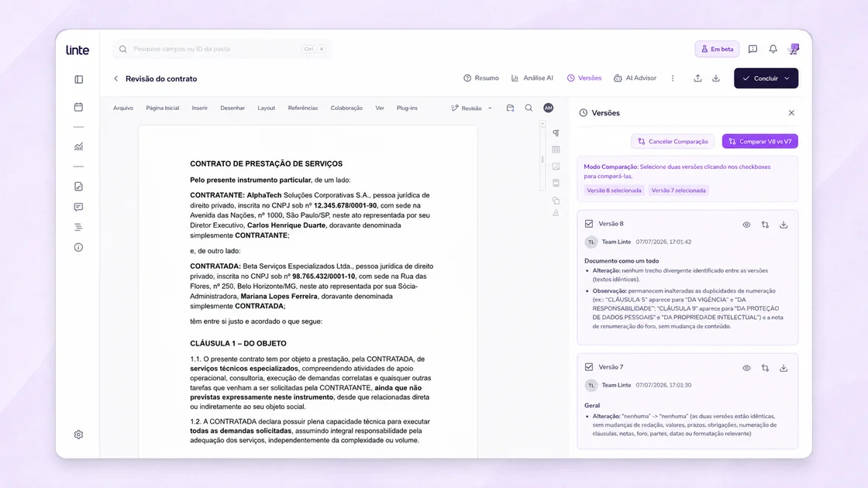Open the Colaboração tab
The height and width of the screenshot is (488, 868).
[x=346, y=108]
